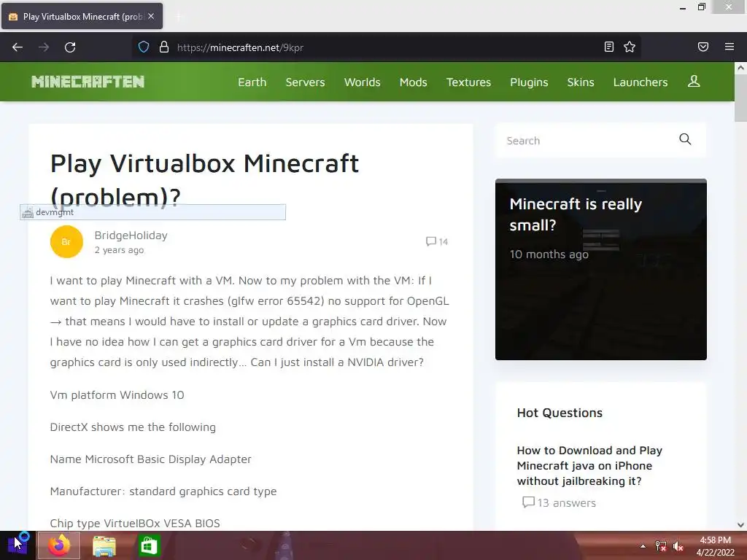Open the Mods menu item
747x560 pixels.
pos(413,82)
